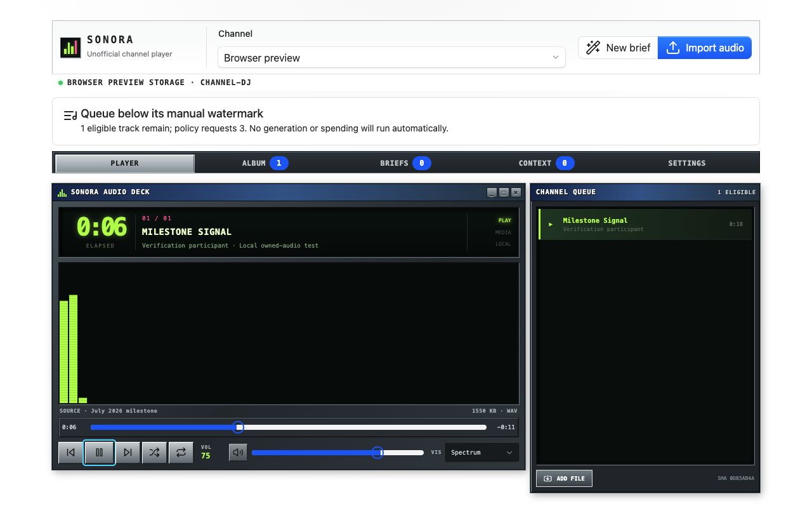This screenshot has width=812, height=513.
Task: Open the Settings tab
Action: (x=687, y=163)
